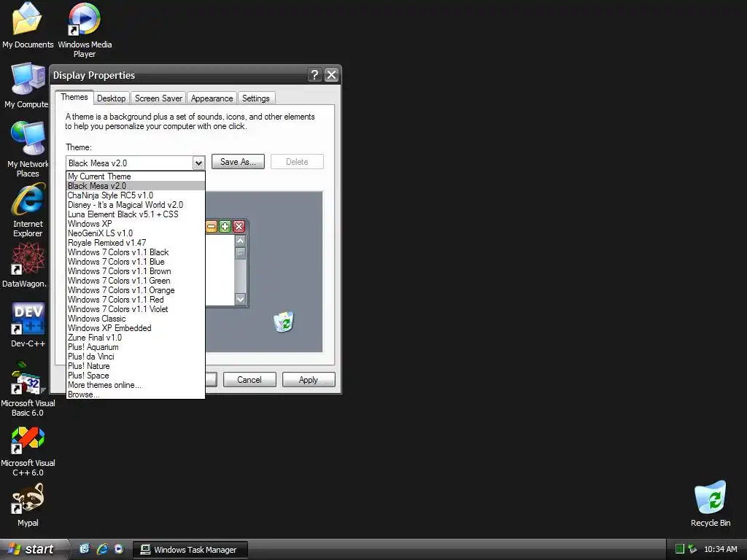Choose Windows 7 Colors v1.1 Green

pos(135,281)
